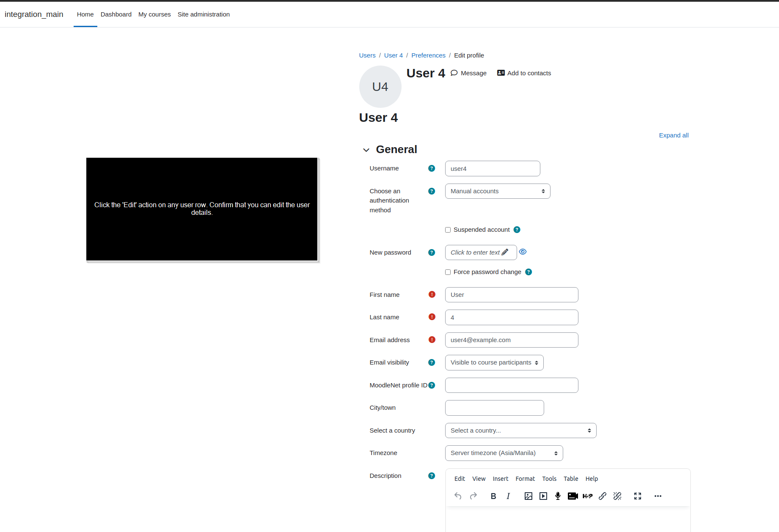The image size is (779, 532).
Task: Insert multimedia via editor toolbar
Action: [543, 496]
